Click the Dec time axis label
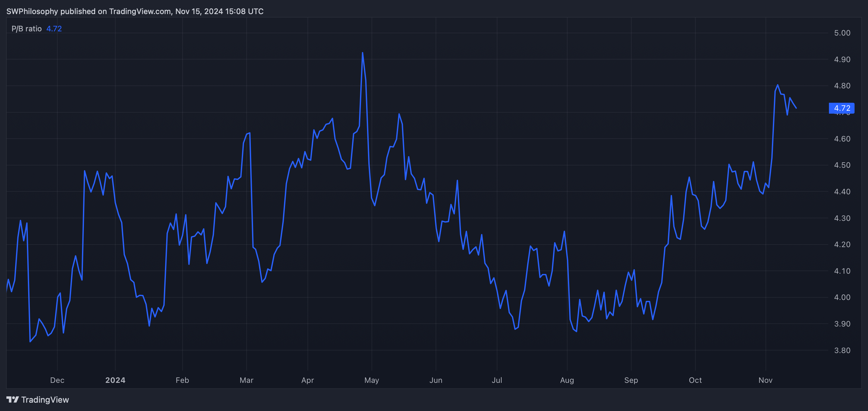 pos(57,380)
